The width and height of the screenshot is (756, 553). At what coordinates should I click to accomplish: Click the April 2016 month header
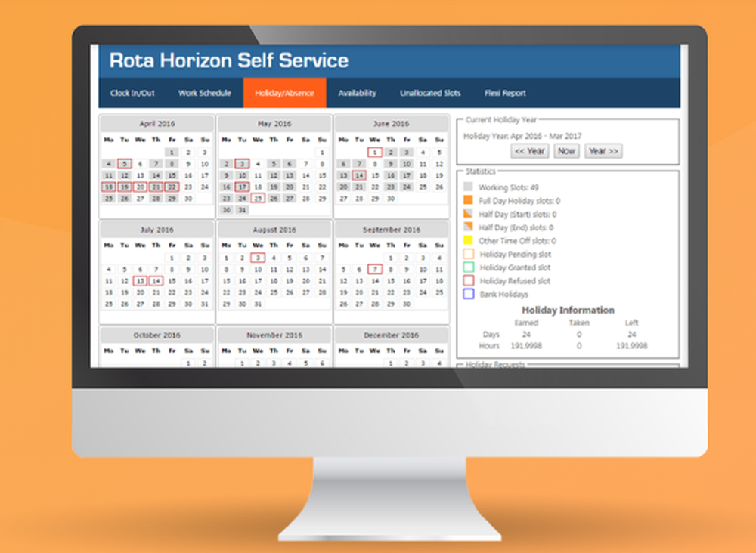(x=156, y=124)
